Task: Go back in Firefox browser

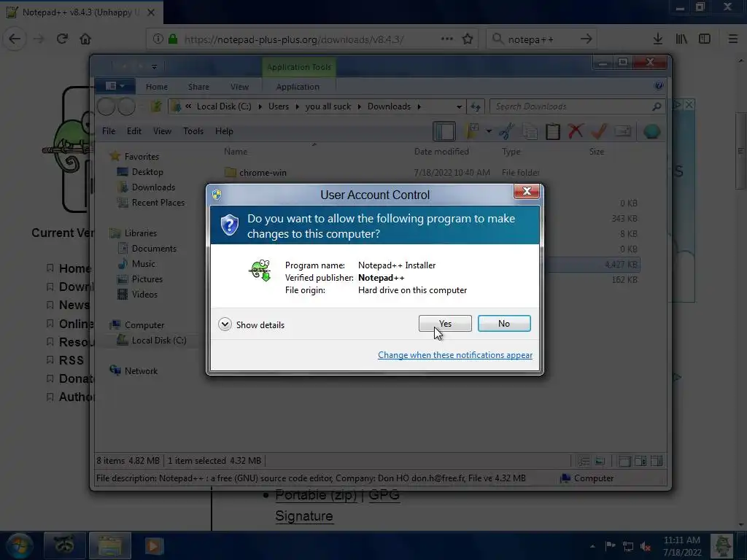Action: pyautogui.click(x=15, y=39)
